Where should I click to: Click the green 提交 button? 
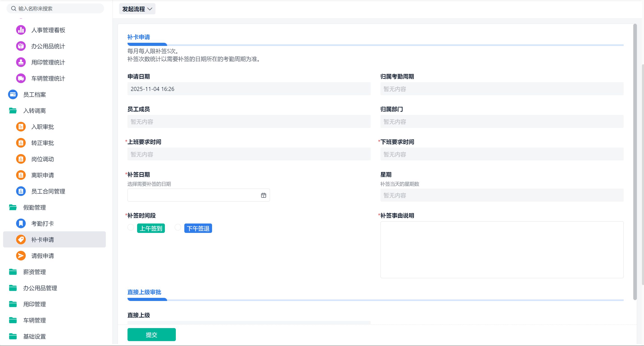151,335
